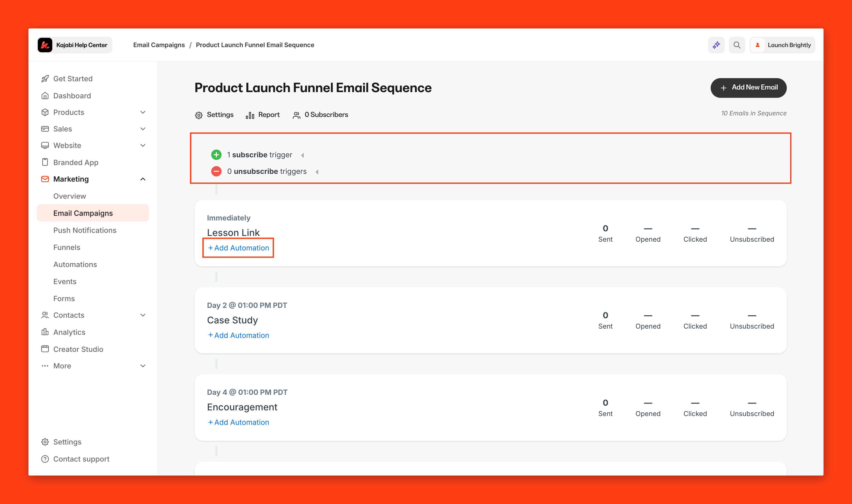Go to Automations in sidebar
This screenshot has height=504, width=852.
tap(75, 264)
